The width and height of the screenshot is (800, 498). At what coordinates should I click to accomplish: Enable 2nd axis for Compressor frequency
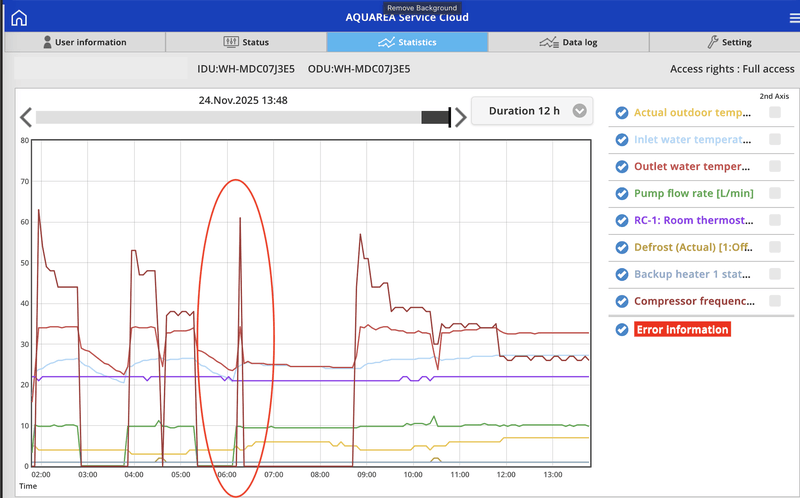click(x=774, y=301)
